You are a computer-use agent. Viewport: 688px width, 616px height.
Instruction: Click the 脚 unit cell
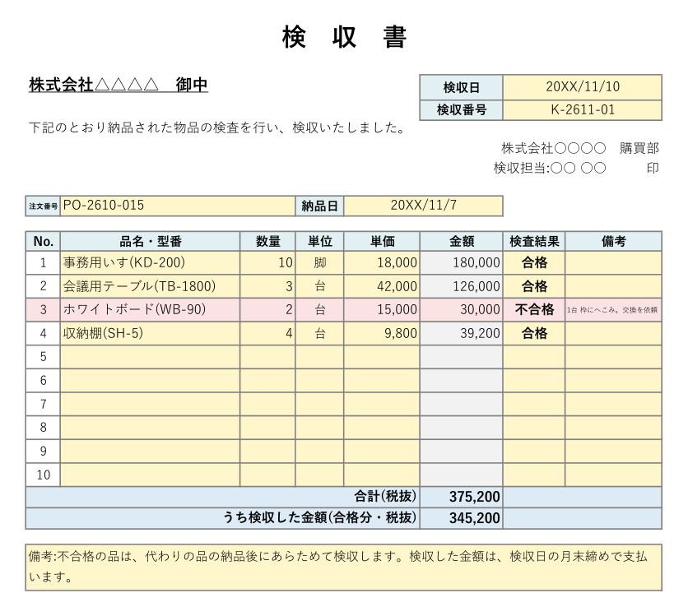(319, 262)
